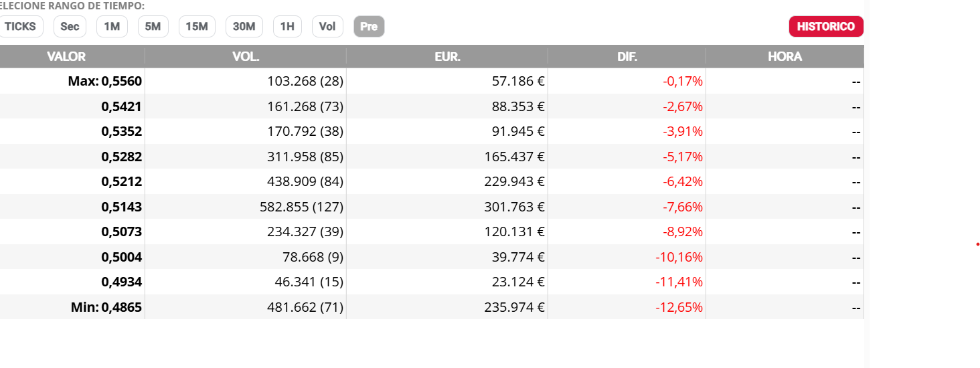Viewport: 980px width, 368px height.
Task: Select the 5M interval
Action: coord(153,27)
